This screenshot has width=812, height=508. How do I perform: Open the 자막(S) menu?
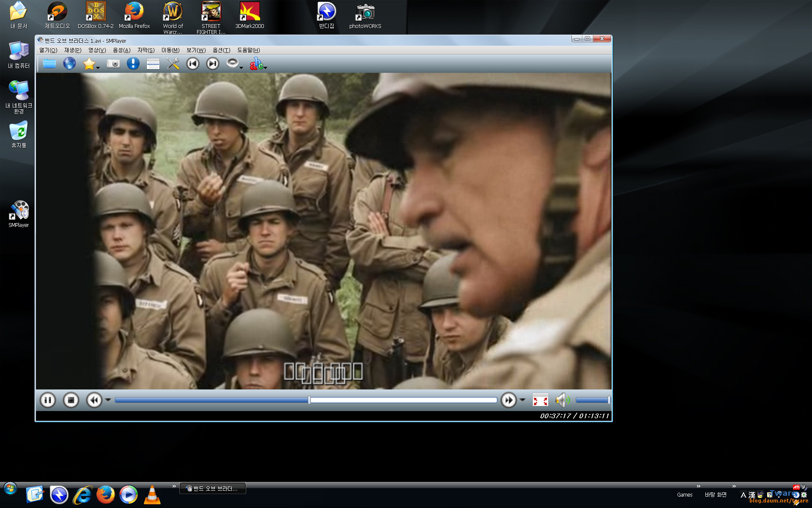click(146, 50)
